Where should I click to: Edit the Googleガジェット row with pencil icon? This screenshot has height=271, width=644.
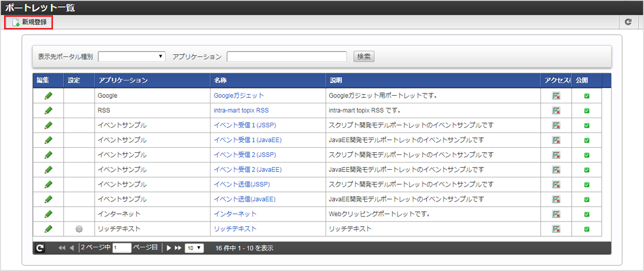[48, 95]
